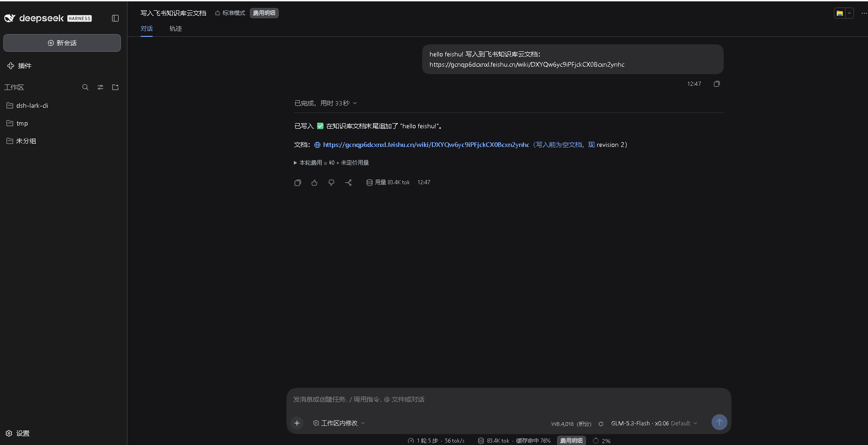This screenshot has height=445, width=868.
Task: Click the WB 4,018 (积分) balance
Action: tap(571, 424)
